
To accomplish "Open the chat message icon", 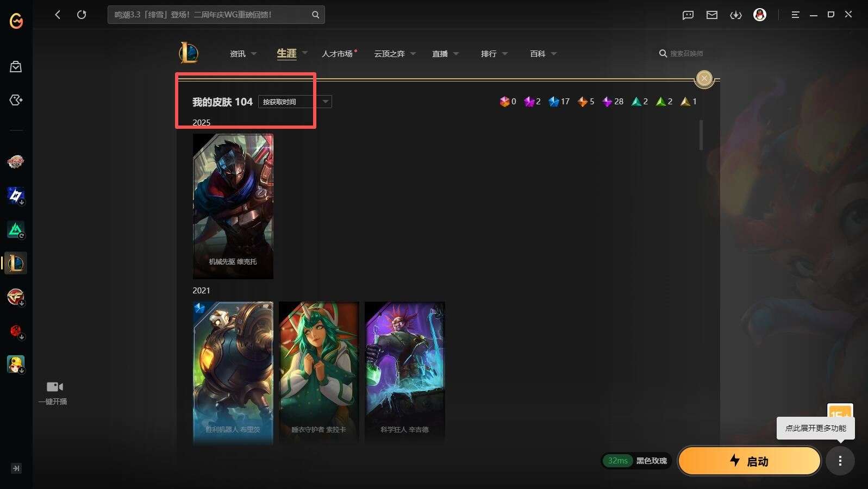I will [688, 15].
